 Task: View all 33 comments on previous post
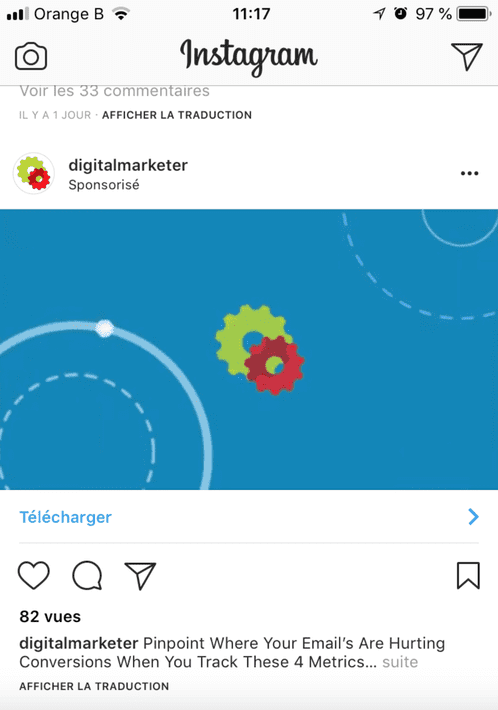click(x=114, y=91)
